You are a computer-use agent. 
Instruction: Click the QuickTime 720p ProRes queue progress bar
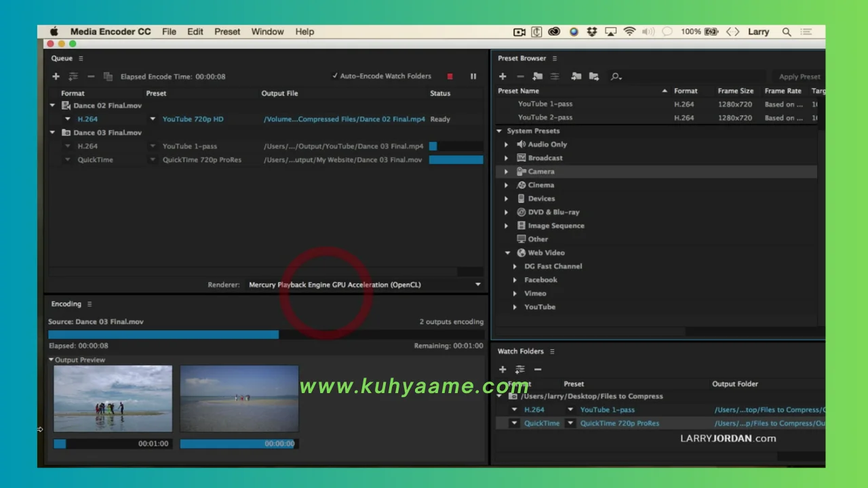pos(456,160)
